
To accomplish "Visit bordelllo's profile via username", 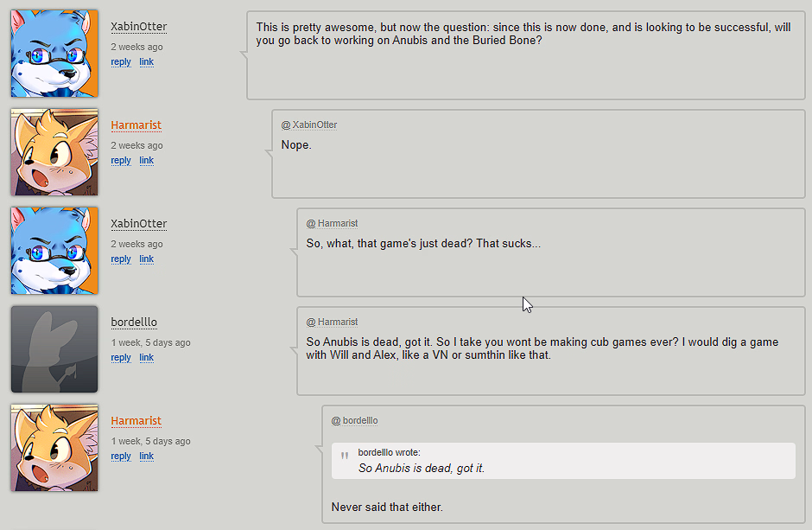I will point(134,322).
